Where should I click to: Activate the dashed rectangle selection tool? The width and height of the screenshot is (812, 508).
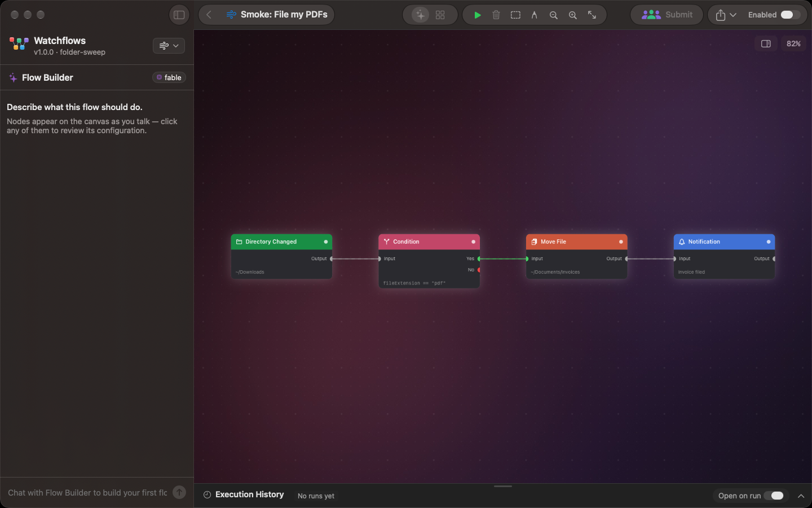pos(515,15)
